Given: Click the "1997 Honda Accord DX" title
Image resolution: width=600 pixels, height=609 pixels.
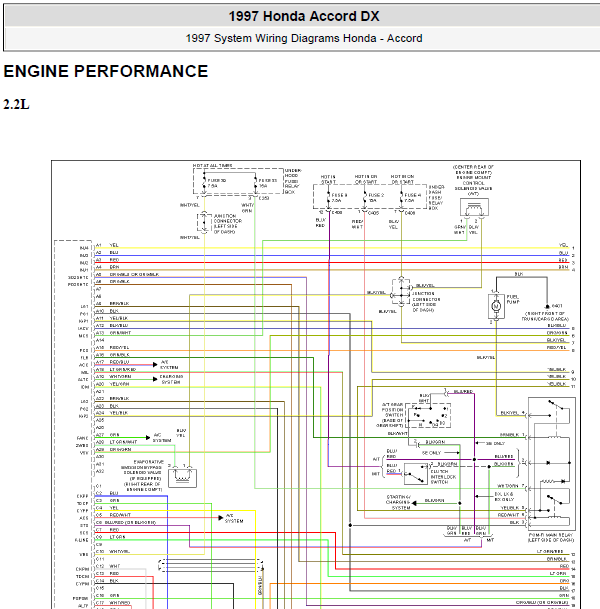Looking at the screenshot, I should (304, 16).
